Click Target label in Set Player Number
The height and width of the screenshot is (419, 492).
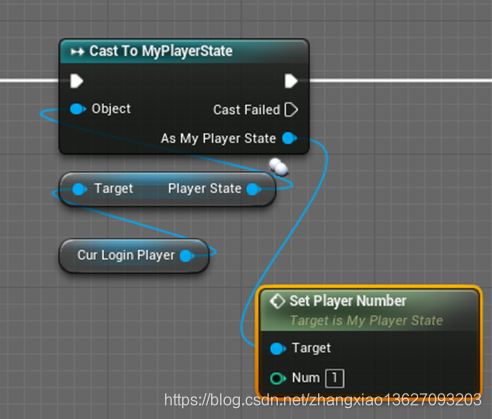311,348
